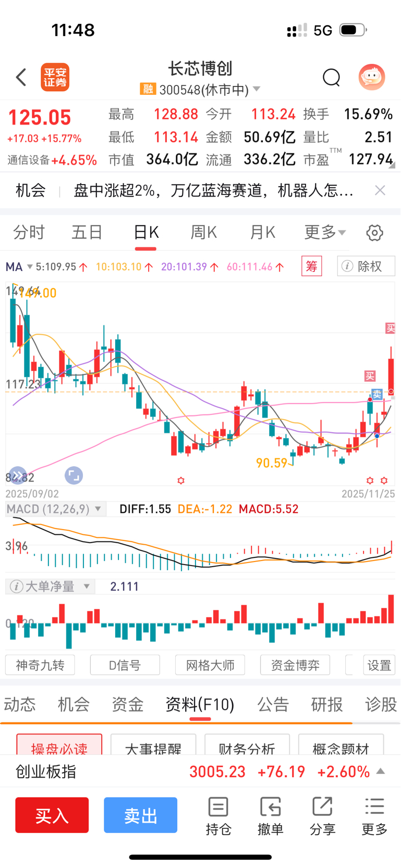Tap the 创业板指 index value 3005.23

tap(217, 772)
